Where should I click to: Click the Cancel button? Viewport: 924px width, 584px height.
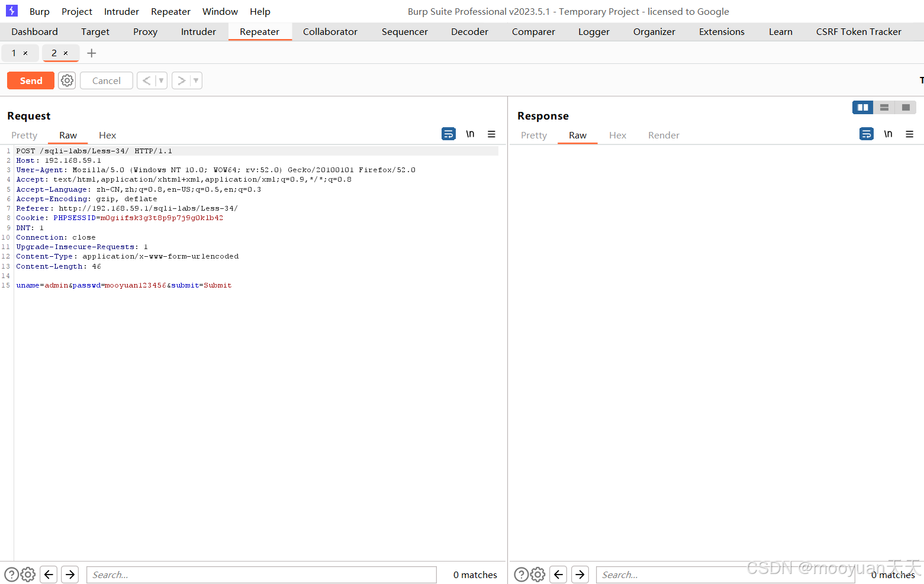point(107,80)
